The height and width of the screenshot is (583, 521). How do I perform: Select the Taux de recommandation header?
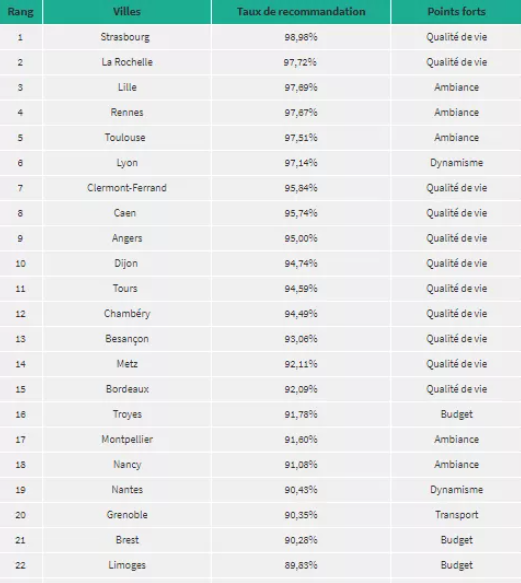pyautogui.click(x=301, y=12)
